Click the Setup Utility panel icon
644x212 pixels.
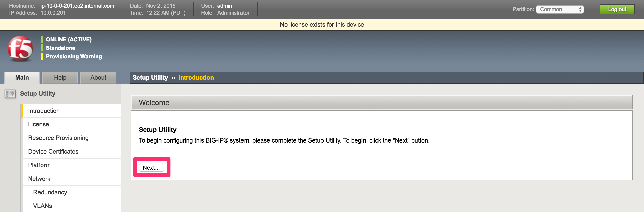pos(10,94)
